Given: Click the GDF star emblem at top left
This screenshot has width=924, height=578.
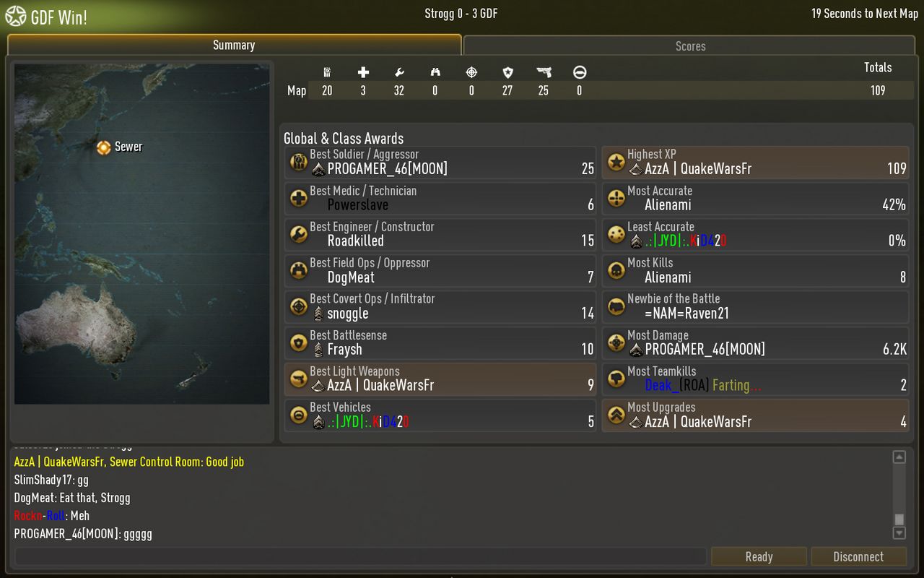Looking at the screenshot, I should pos(15,15).
